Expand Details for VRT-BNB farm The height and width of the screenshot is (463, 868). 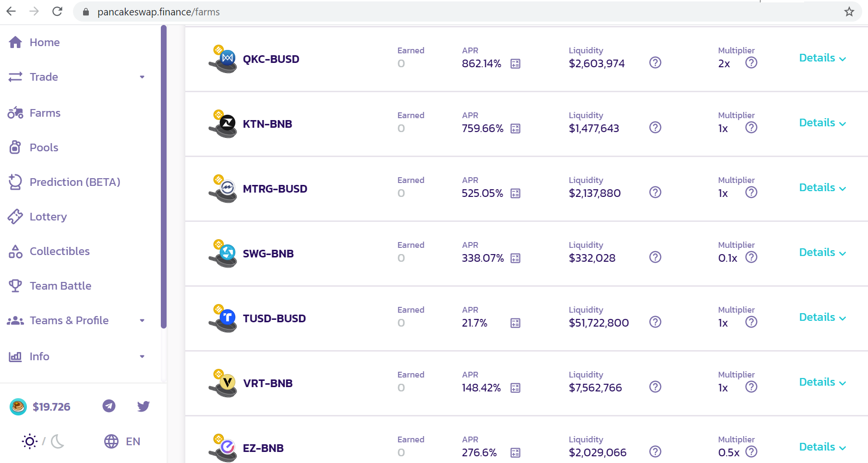[822, 382]
